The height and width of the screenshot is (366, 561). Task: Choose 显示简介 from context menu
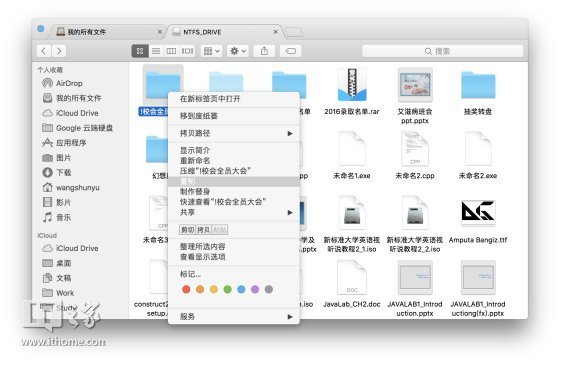tap(234, 150)
